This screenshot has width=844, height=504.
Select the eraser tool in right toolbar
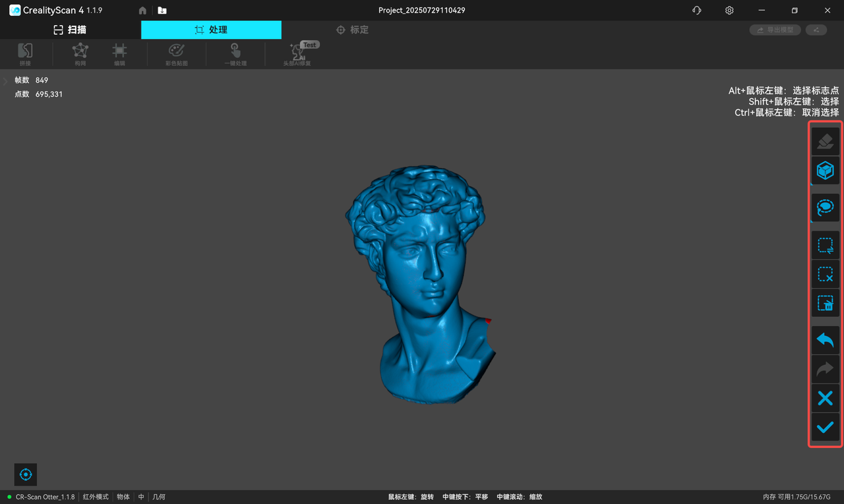pos(825,141)
